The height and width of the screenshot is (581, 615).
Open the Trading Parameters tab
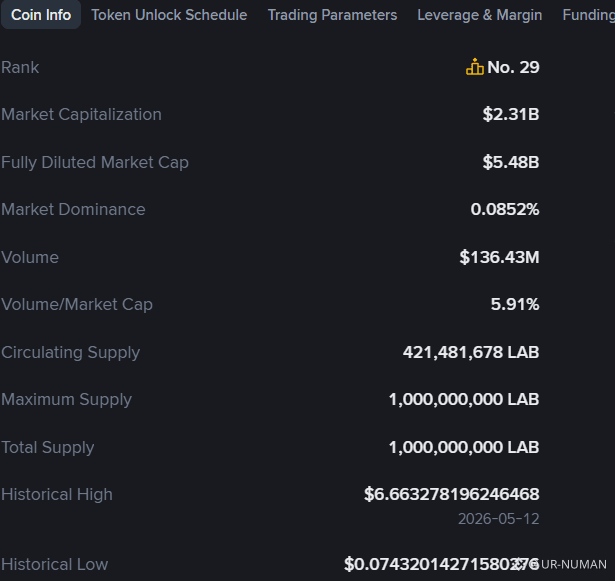[332, 15]
